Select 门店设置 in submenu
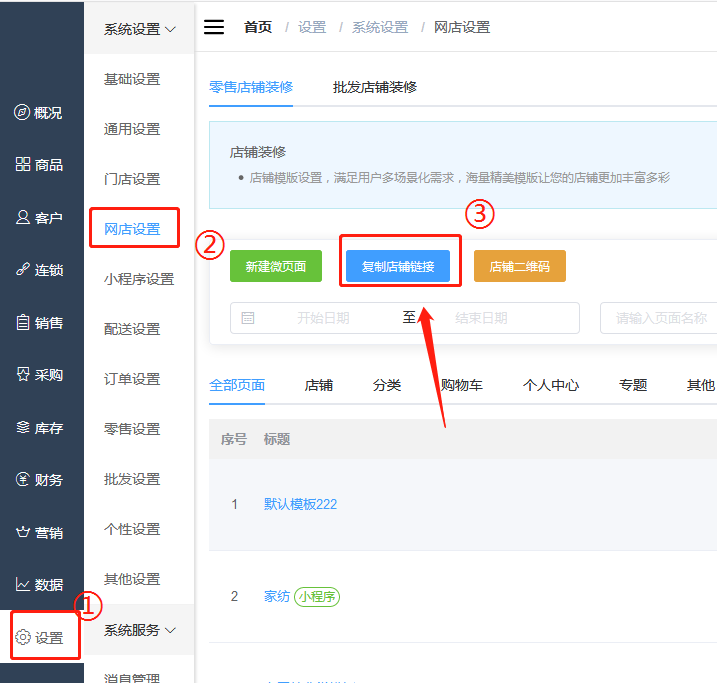Viewport: 717px width, 683px height. point(132,179)
